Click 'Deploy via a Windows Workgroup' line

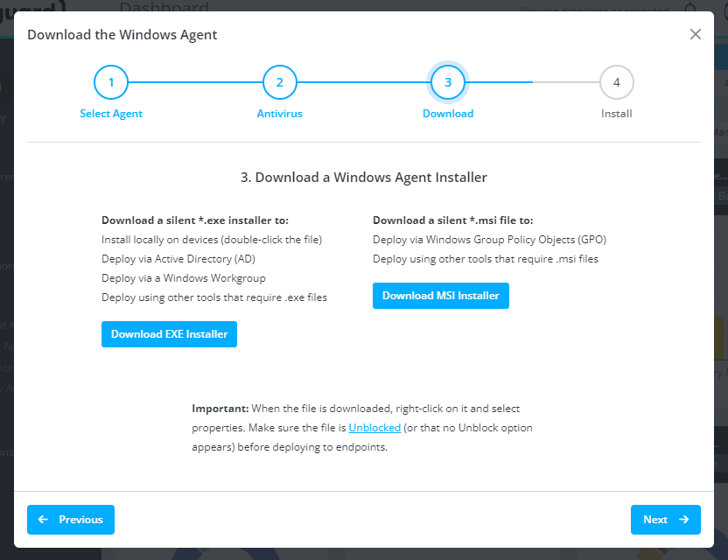[184, 278]
